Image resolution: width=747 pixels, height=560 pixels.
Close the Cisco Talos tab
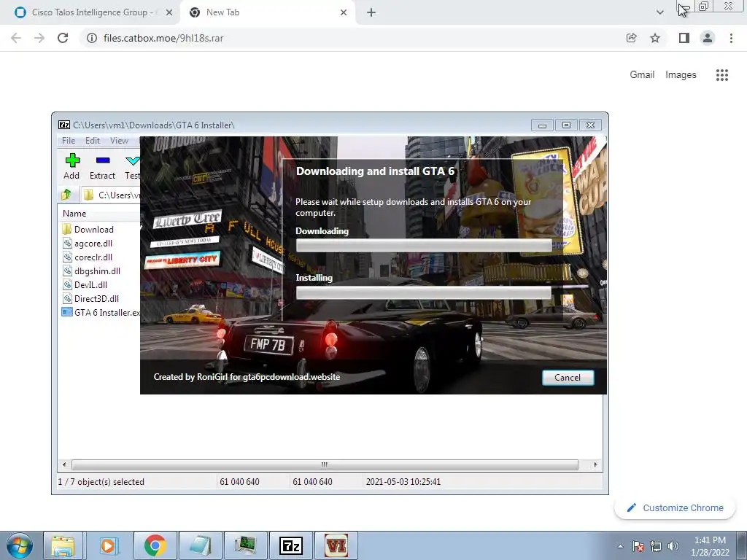(169, 12)
